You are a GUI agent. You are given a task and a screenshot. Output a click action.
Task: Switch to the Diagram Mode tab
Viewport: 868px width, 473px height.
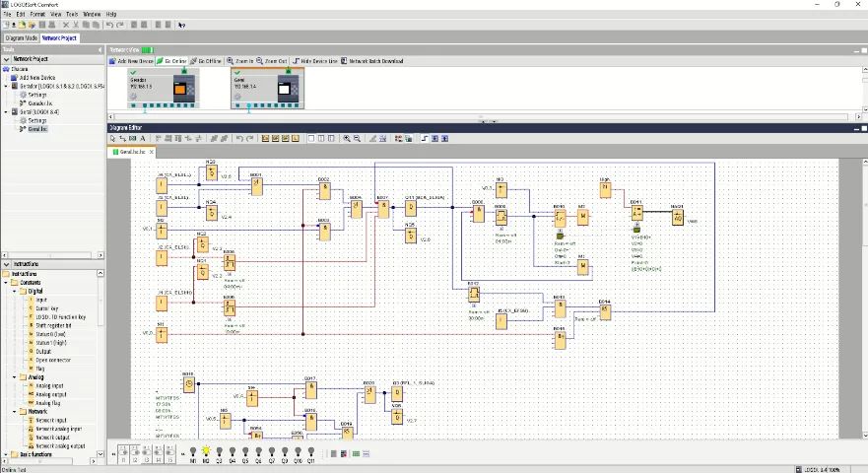[x=21, y=38]
